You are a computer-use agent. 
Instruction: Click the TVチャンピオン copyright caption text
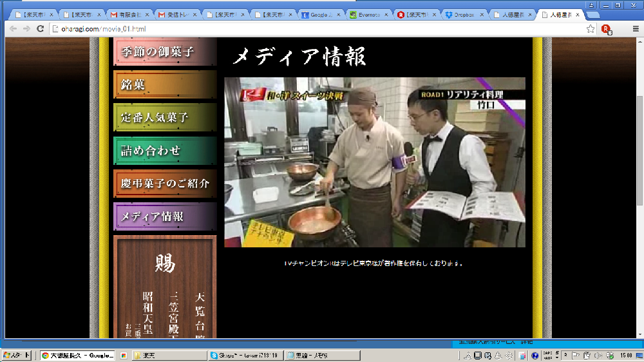374,263
